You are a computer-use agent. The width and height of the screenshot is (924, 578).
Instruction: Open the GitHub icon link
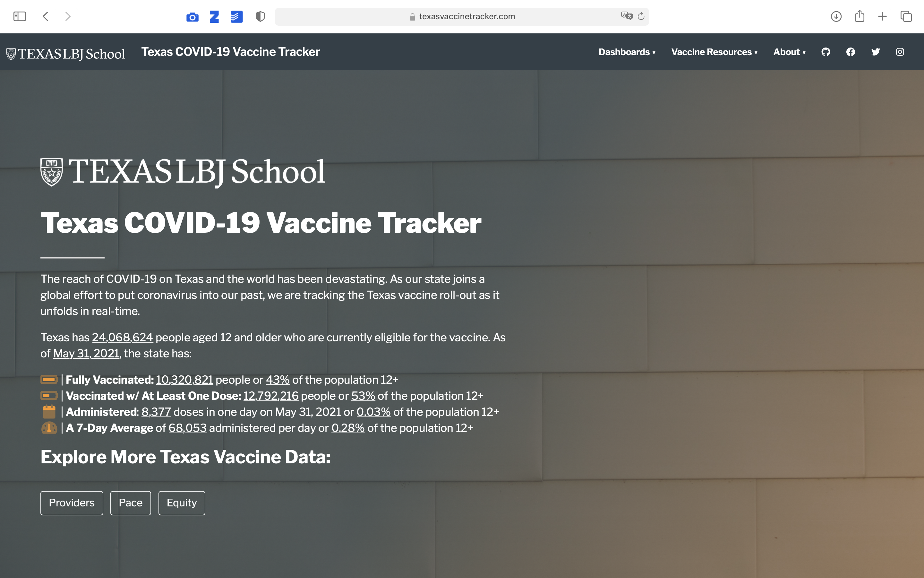tap(826, 52)
